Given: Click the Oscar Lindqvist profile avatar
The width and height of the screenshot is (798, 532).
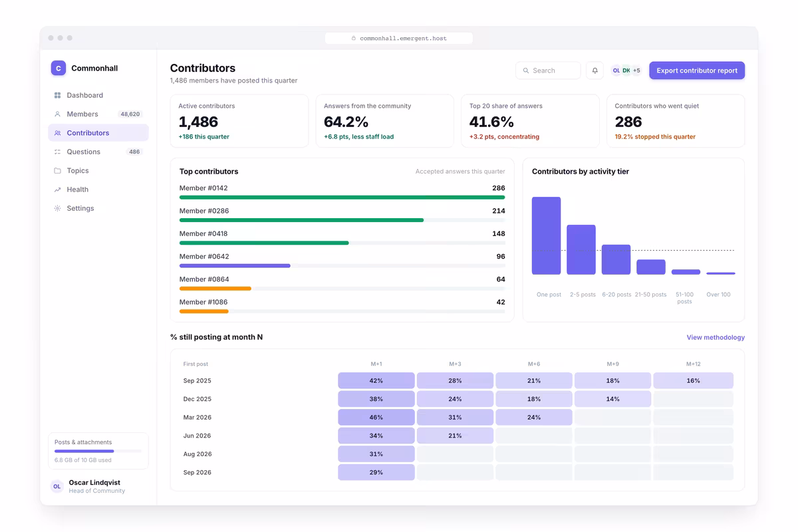Looking at the screenshot, I should coord(57,487).
